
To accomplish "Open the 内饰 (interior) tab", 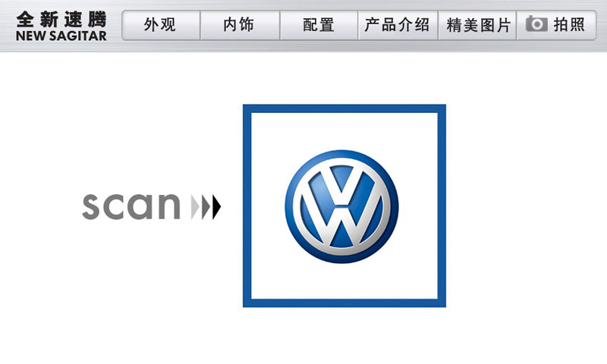I will point(240,25).
